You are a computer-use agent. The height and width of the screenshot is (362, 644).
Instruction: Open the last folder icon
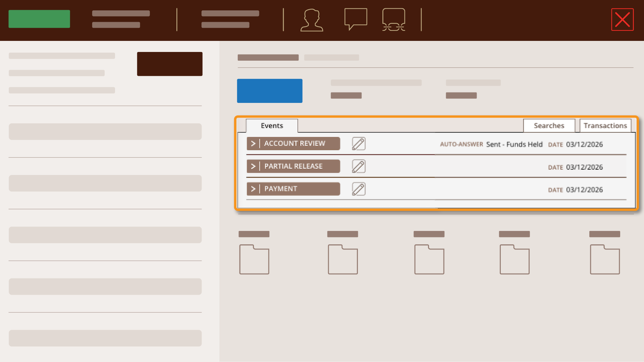[x=604, y=259]
